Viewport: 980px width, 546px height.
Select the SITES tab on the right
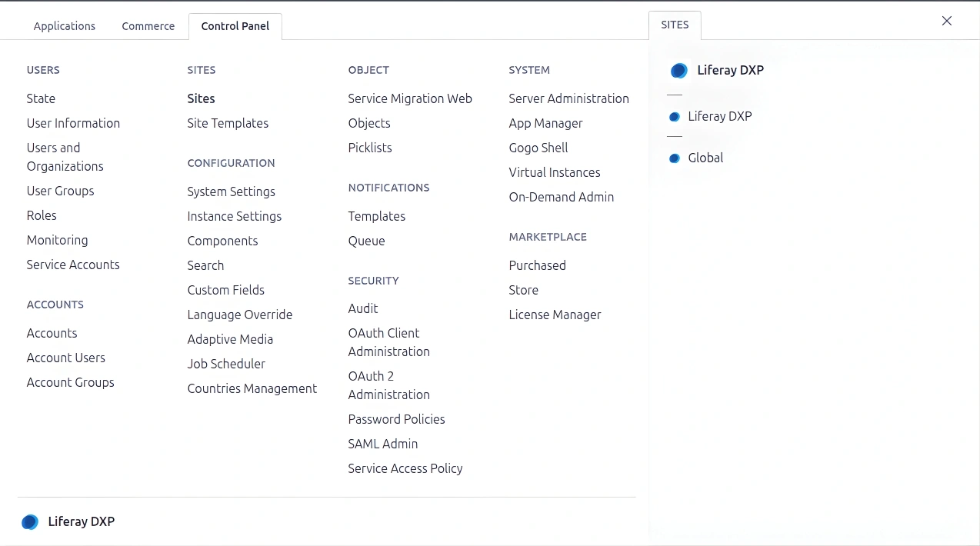pos(675,25)
